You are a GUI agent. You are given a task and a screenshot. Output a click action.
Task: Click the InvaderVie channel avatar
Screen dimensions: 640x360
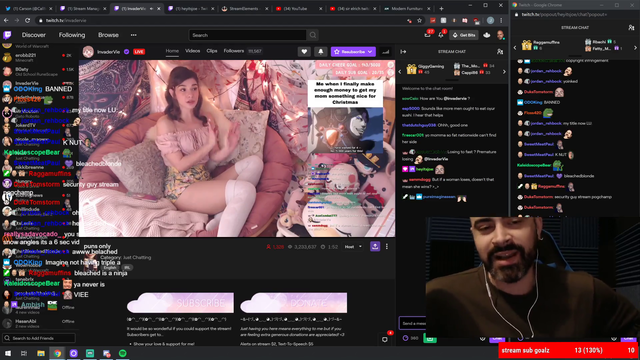tap(88, 52)
